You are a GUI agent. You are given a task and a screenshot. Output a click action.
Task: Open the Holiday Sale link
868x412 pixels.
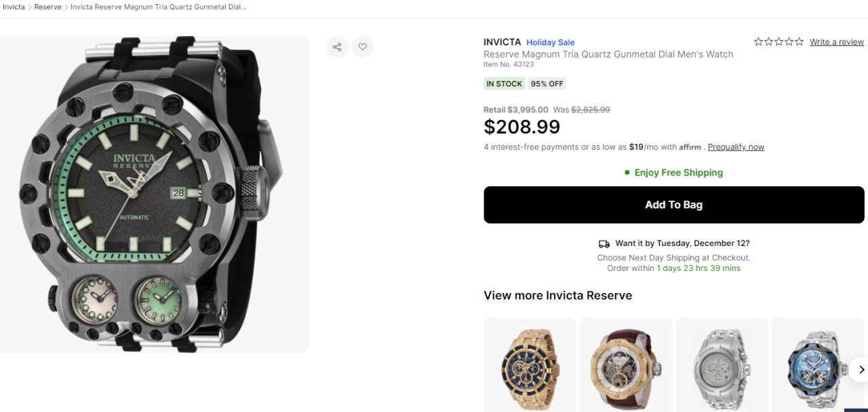click(550, 43)
